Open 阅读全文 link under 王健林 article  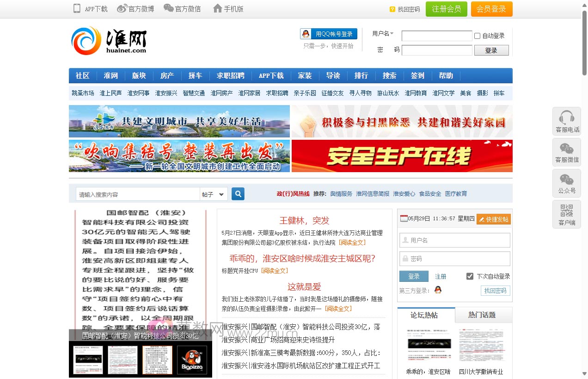tap(353, 242)
